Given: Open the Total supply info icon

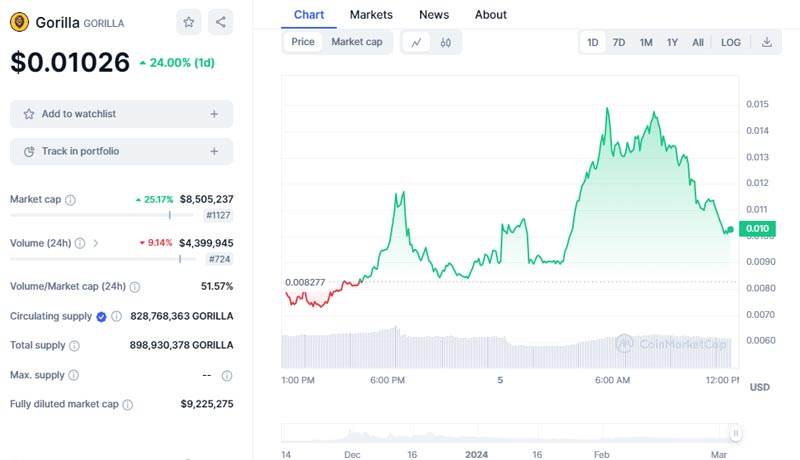Looking at the screenshot, I should click(x=74, y=346).
